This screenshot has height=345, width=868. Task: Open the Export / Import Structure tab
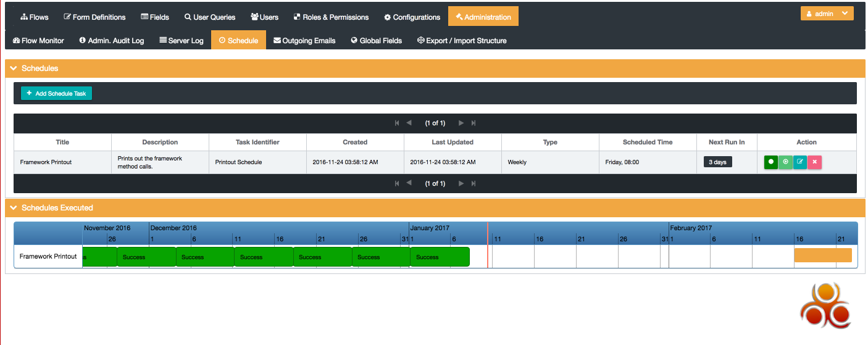point(462,40)
